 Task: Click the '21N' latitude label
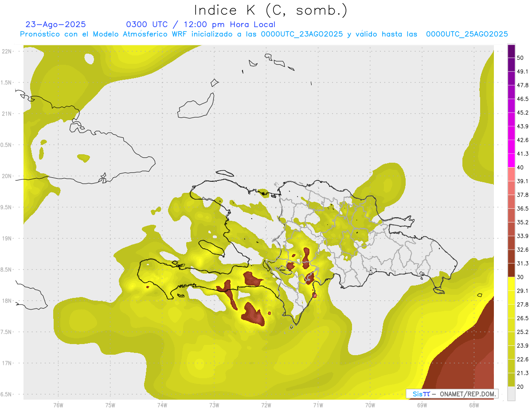pyautogui.click(x=7, y=114)
